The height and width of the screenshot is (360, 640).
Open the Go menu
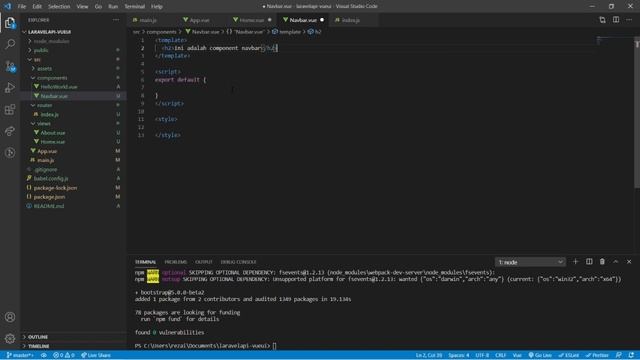coord(98,7)
